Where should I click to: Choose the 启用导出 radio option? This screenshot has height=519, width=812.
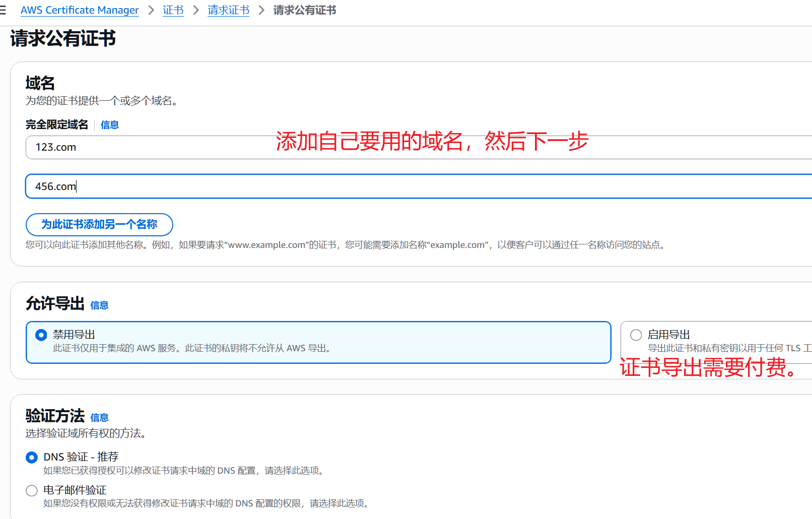pyautogui.click(x=636, y=335)
